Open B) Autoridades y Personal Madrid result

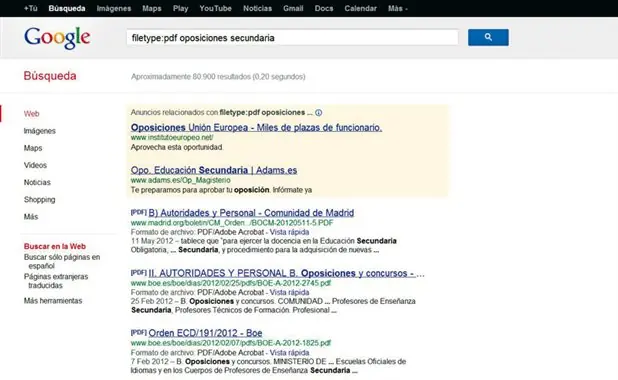(251, 213)
